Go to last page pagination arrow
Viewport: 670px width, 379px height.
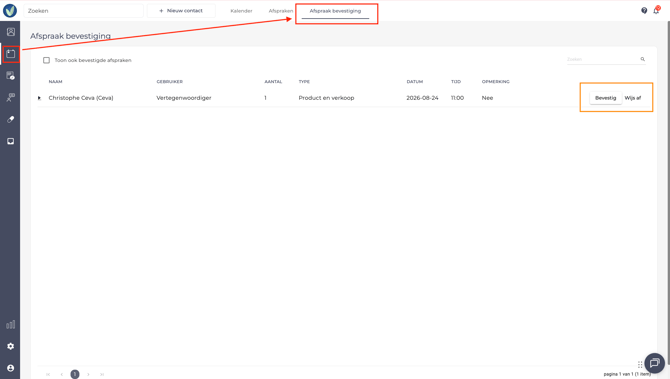click(102, 374)
